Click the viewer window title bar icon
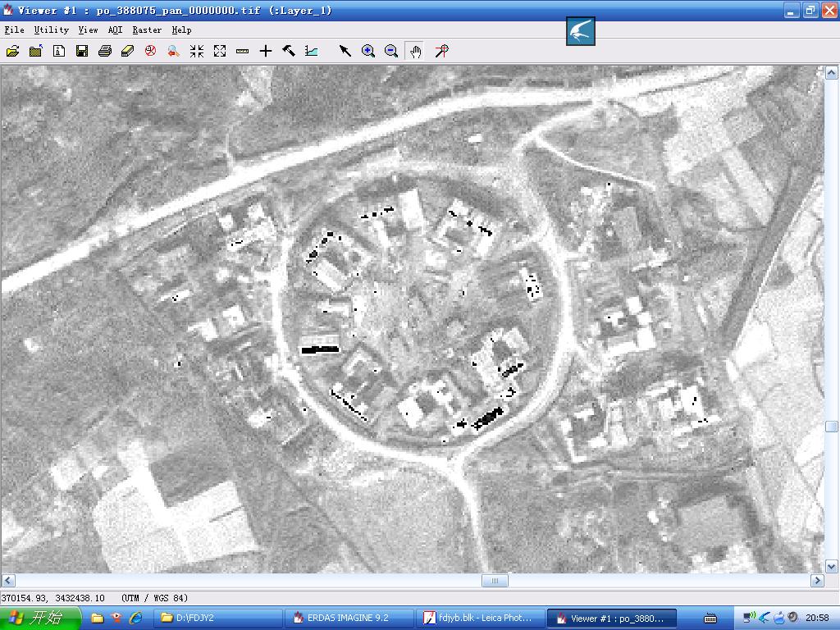 point(8,10)
